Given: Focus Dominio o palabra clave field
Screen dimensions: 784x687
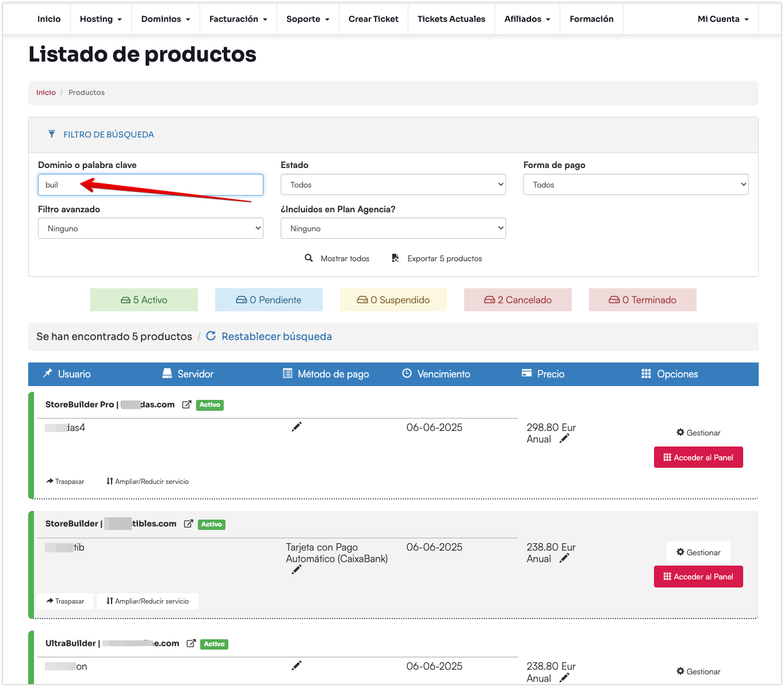Looking at the screenshot, I should tap(151, 185).
